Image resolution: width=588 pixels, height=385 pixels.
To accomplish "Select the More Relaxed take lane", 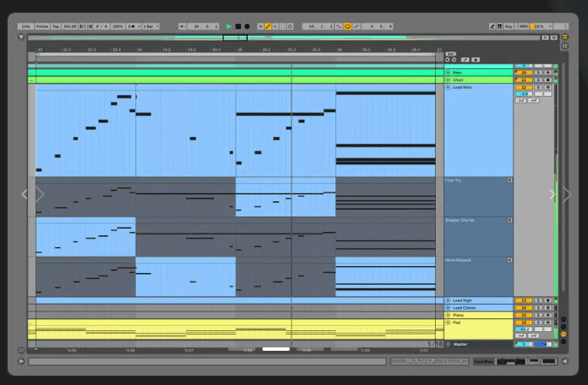I will [479, 276].
